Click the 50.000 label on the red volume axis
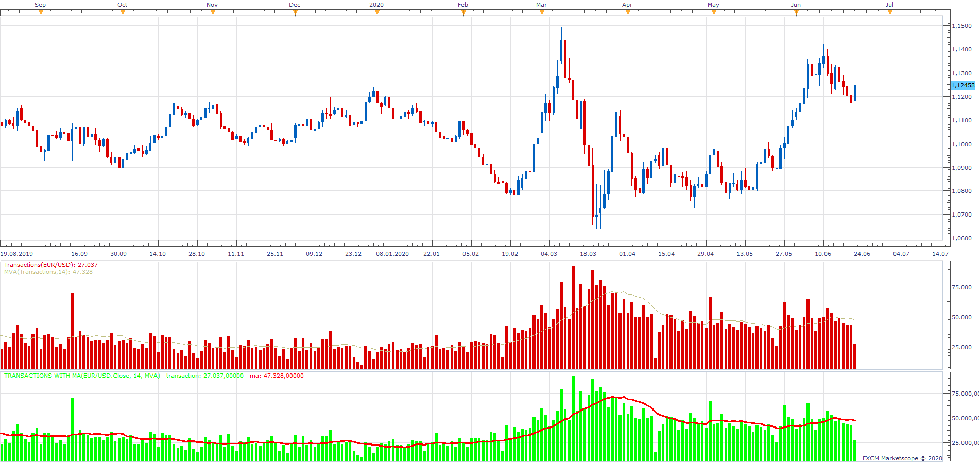980x463 pixels. click(x=961, y=317)
